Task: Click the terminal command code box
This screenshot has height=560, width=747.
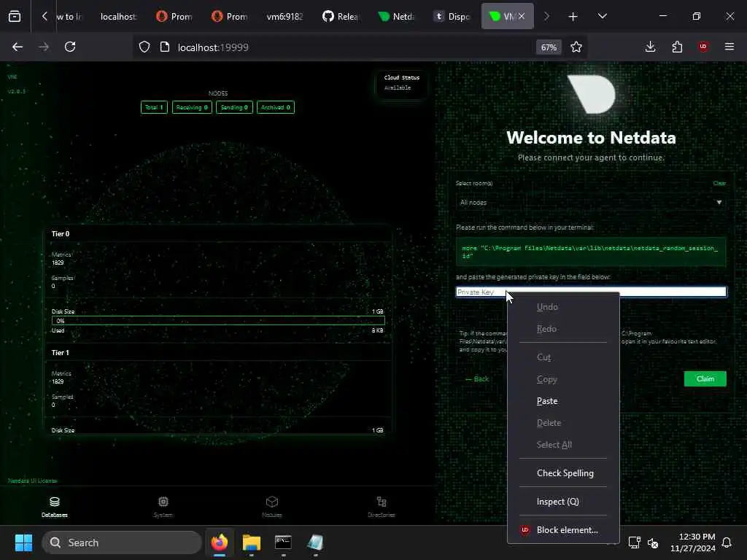Action: click(x=591, y=252)
